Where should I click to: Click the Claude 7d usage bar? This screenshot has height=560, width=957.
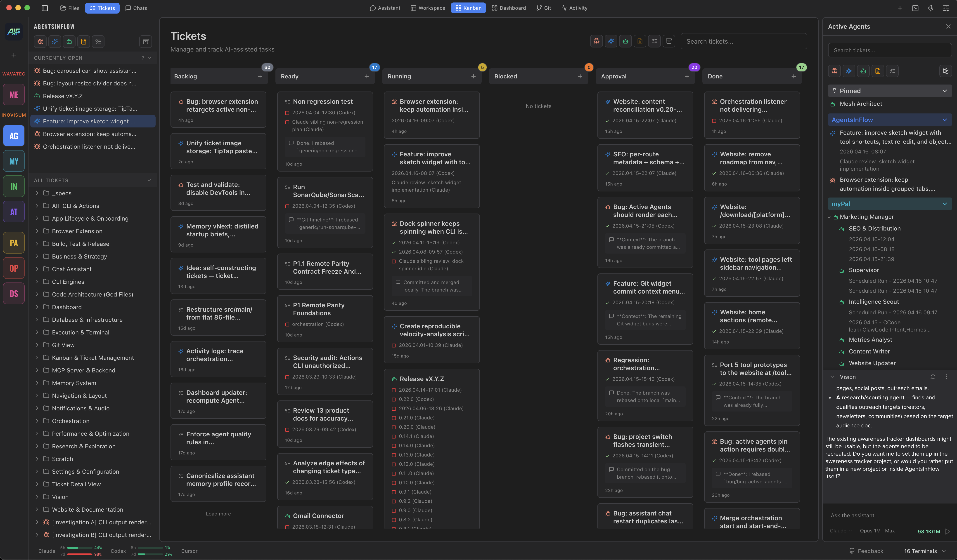coord(79,554)
